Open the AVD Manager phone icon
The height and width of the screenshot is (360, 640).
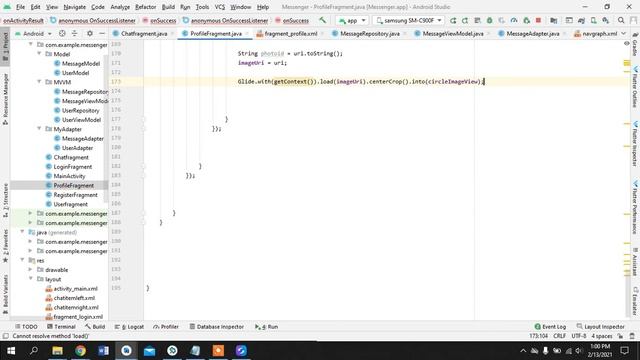[x=593, y=20]
